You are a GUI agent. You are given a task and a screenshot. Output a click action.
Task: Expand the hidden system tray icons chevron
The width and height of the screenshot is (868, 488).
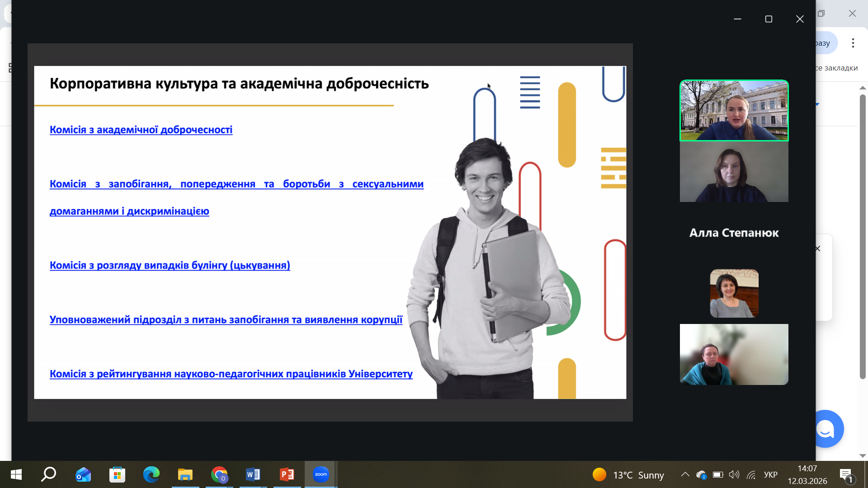pos(685,475)
